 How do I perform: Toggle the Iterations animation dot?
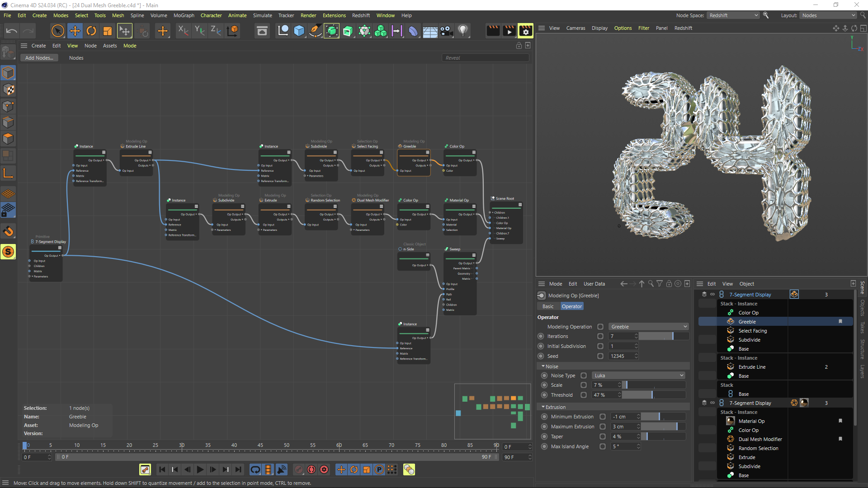point(541,336)
